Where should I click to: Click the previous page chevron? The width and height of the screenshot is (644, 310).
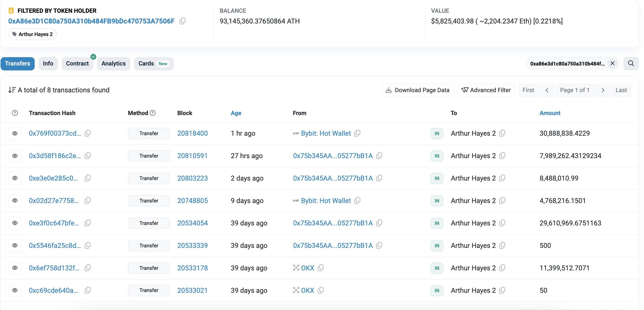click(x=547, y=90)
